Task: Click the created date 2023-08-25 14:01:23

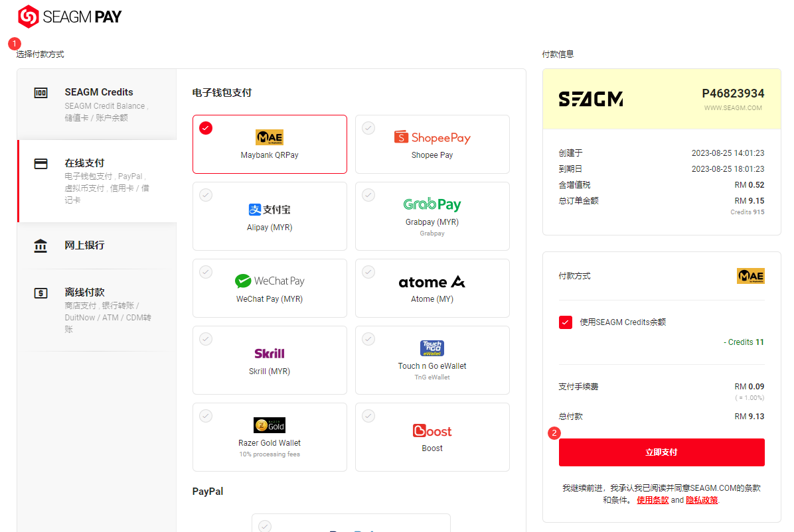Action: pyautogui.click(x=728, y=153)
